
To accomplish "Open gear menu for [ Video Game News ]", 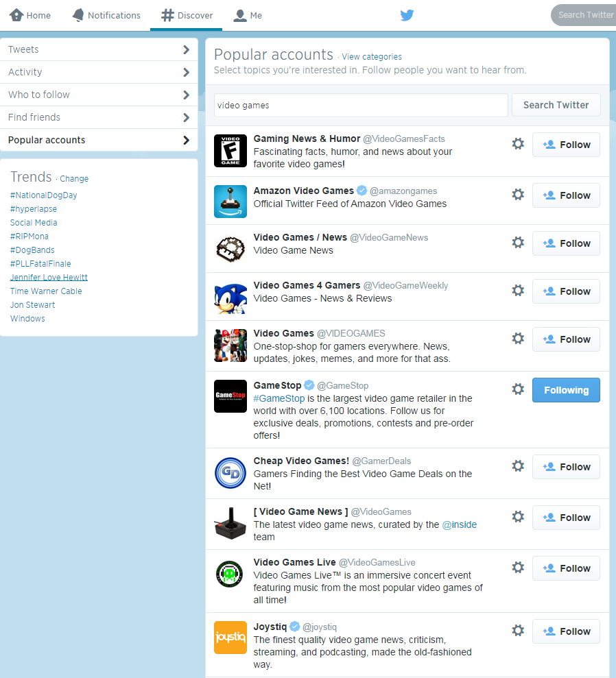I will point(518,516).
